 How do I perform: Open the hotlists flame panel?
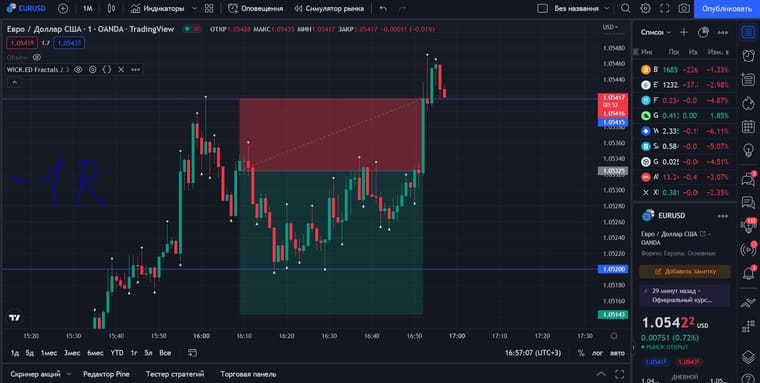point(748,103)
